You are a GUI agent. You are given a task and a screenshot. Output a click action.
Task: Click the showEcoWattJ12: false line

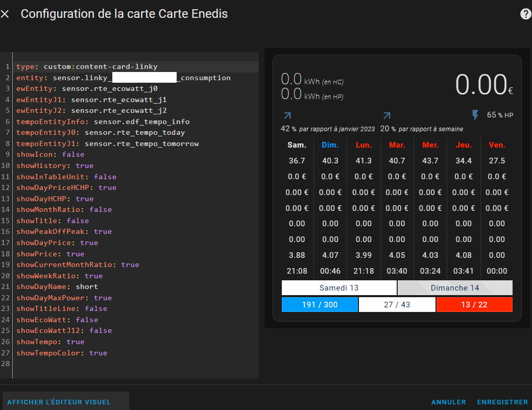[x=64, y=330]
